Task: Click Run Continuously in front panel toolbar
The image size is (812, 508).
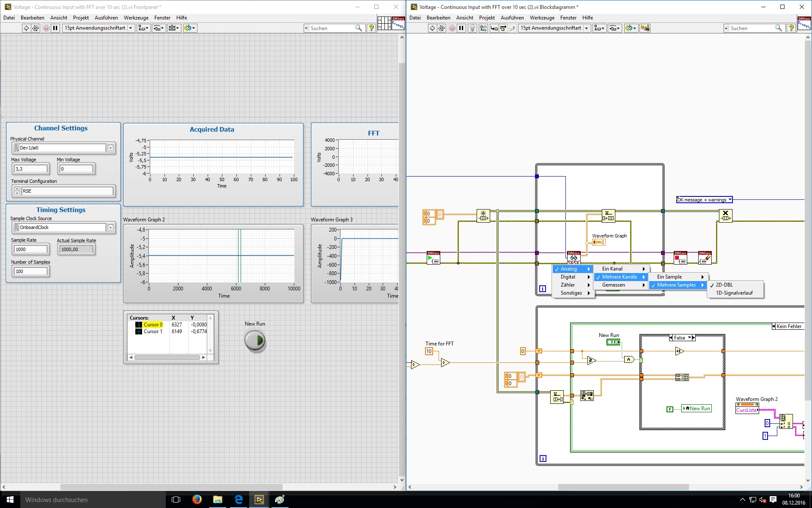Action: point(36,28)
